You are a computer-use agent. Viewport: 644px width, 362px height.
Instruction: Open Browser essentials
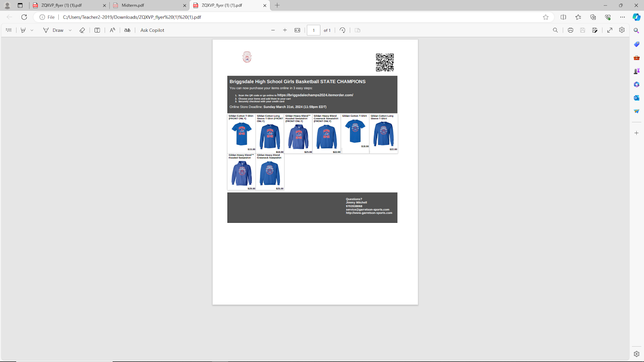coord(608,17)
